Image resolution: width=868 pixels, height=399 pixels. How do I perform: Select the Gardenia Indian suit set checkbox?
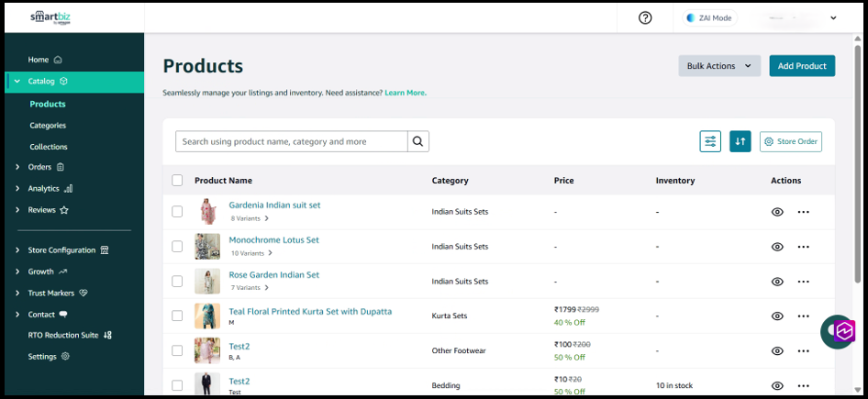(x=177, y=212)
